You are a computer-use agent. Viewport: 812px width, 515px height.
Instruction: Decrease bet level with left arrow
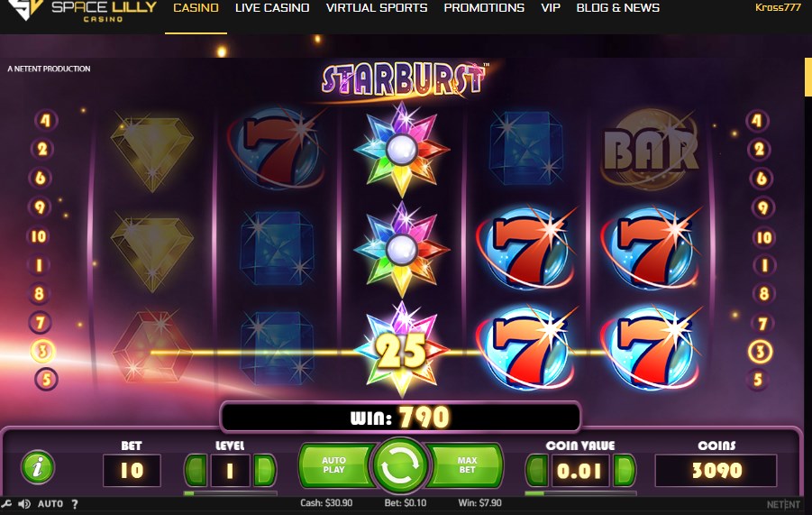tap(196, 470)
